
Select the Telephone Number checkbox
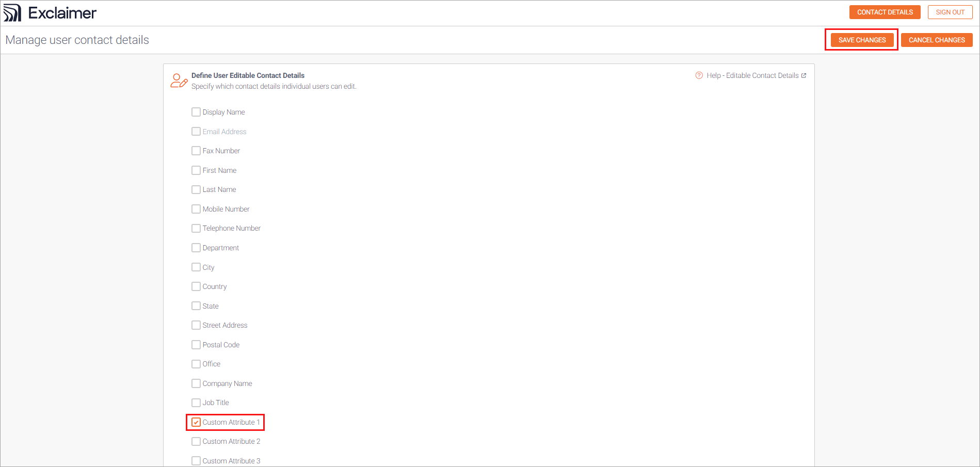[x=196, y=228]
